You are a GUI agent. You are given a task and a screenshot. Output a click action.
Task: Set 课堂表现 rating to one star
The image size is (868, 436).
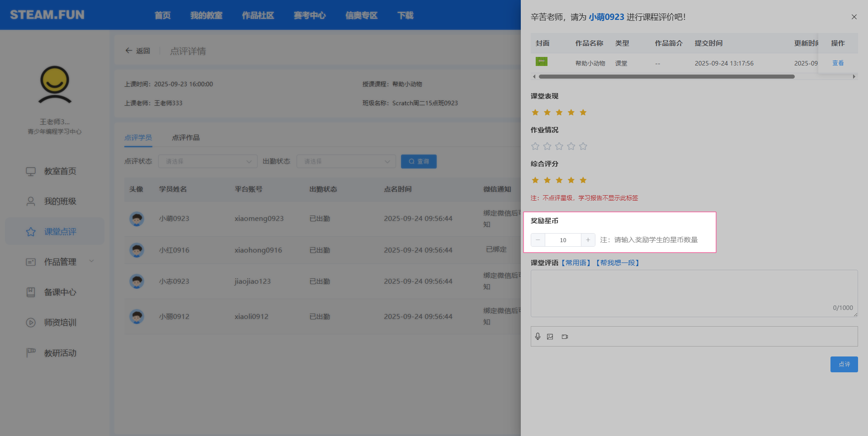coord(535,113)
